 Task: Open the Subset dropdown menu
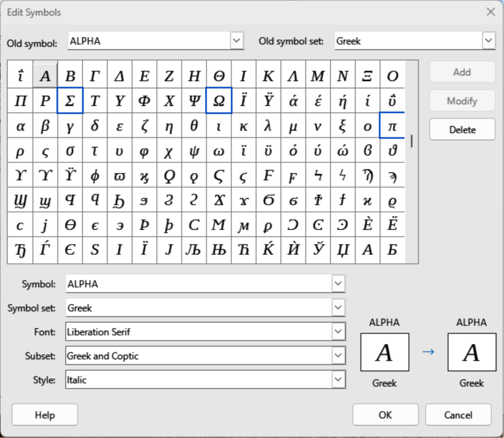338,356
